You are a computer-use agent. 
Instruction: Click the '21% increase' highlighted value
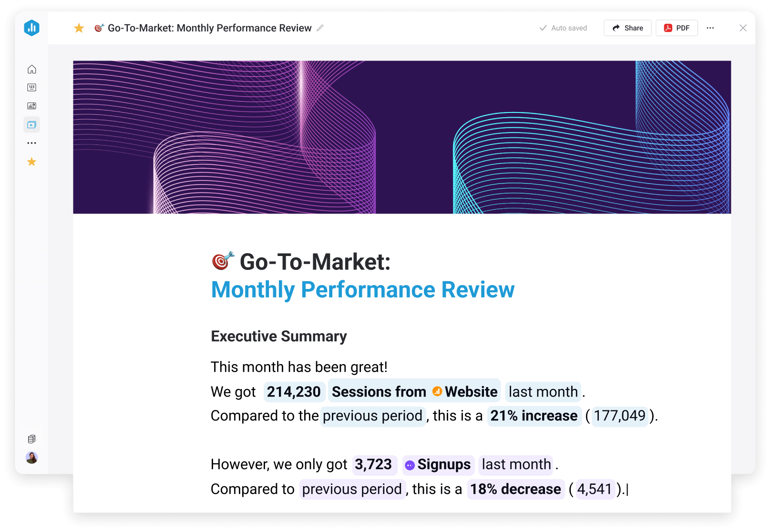coord(534,416)
